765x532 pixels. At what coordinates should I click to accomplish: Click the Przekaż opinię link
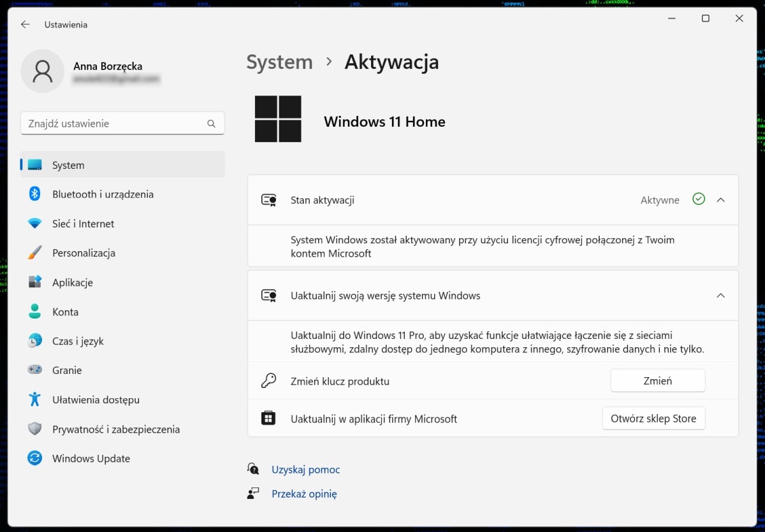304,494
